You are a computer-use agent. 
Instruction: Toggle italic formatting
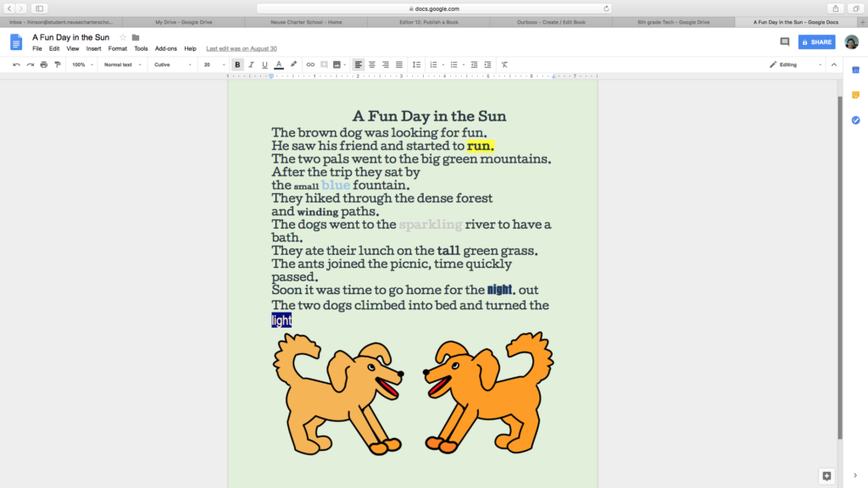[249, 64]
